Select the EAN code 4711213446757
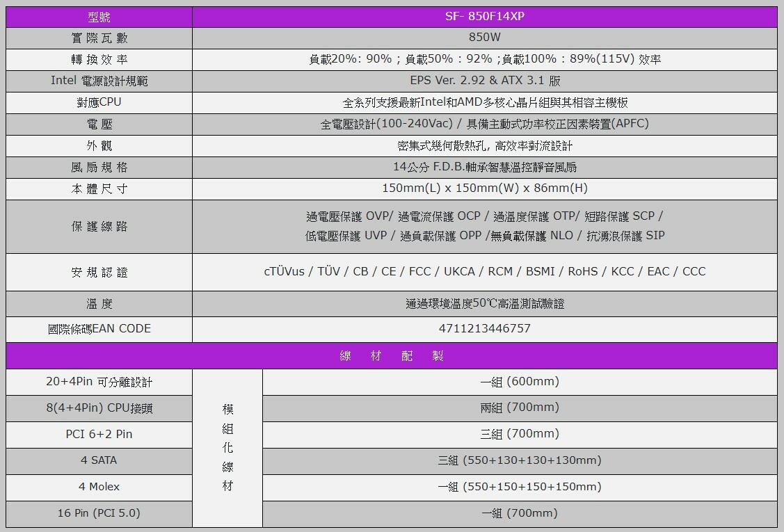Screen dimensions: 784x532 coord(484,328)
